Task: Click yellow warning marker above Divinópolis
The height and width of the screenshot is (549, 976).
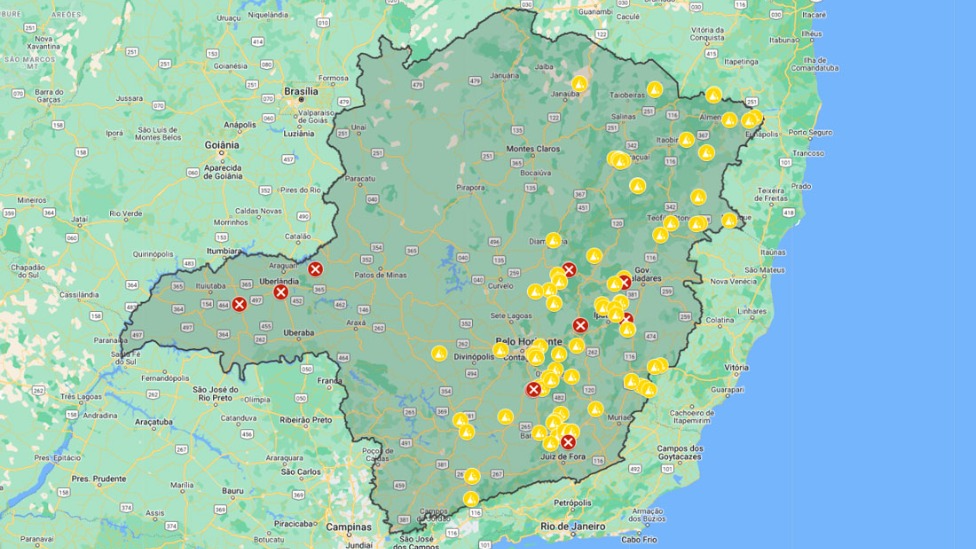Action: coord(439,353)
